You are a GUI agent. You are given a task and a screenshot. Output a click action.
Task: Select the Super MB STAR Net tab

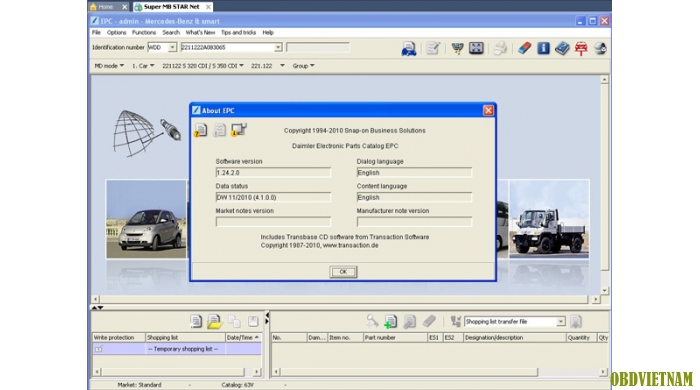173,7
